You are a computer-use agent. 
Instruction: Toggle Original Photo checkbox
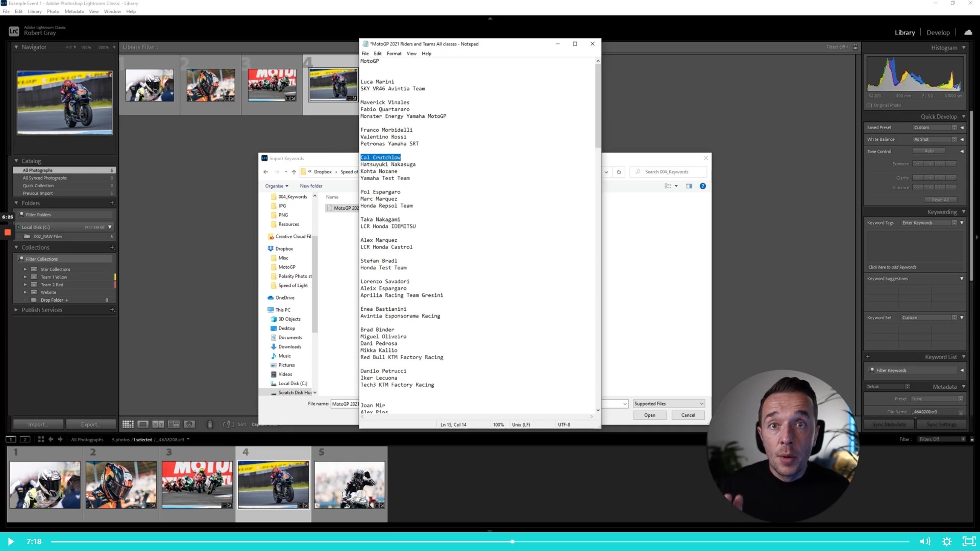pos(869,105)
